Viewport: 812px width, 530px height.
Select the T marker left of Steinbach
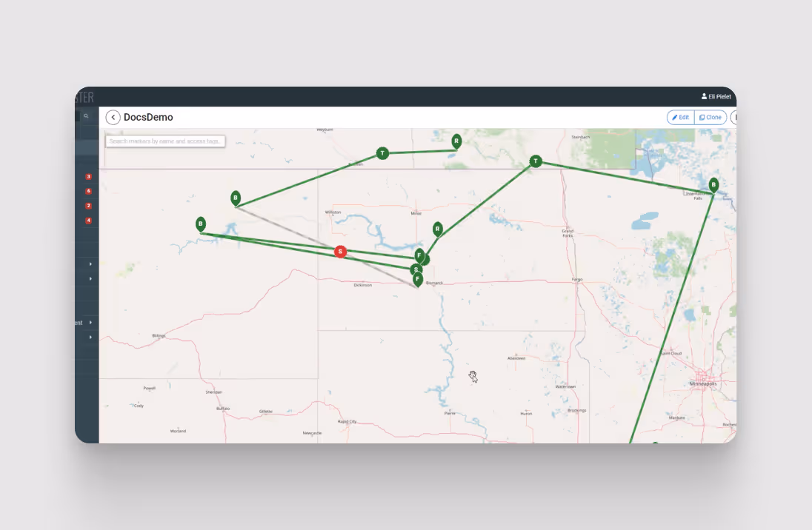[536, 161]
